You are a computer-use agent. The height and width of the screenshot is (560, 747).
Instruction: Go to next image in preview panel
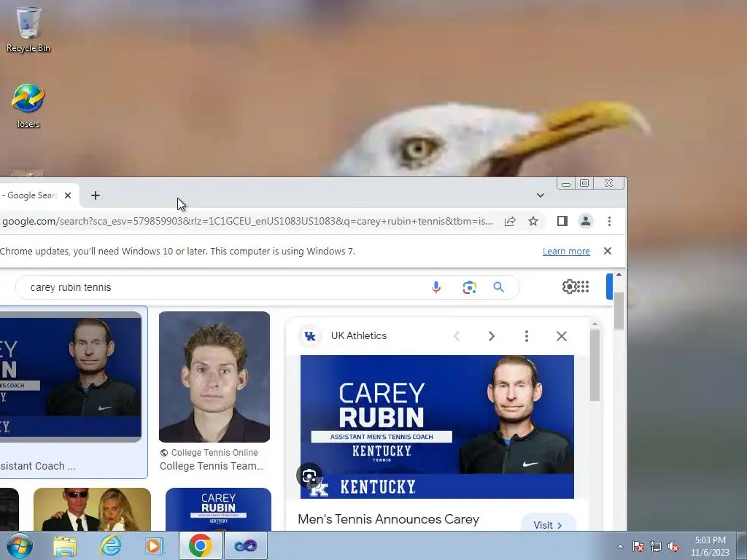pos(492,336)
